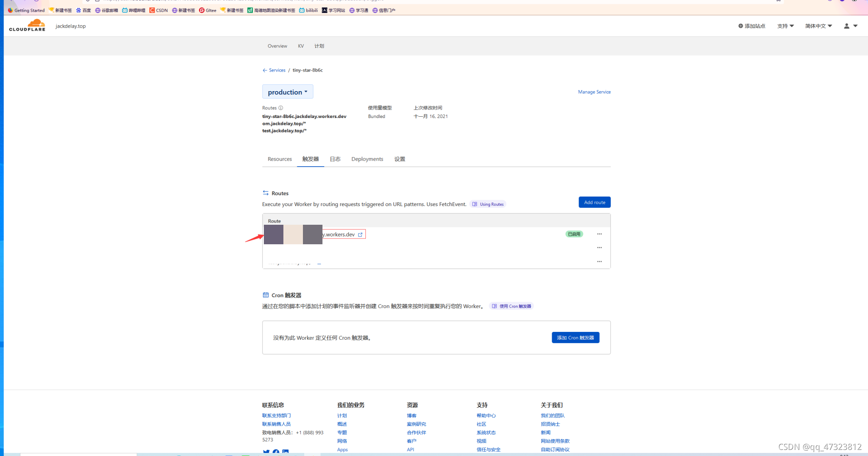Click the tiny-star-8b6c breadcrumb text
This screenshot has height=456, width=868.
(x=308, y=70)
